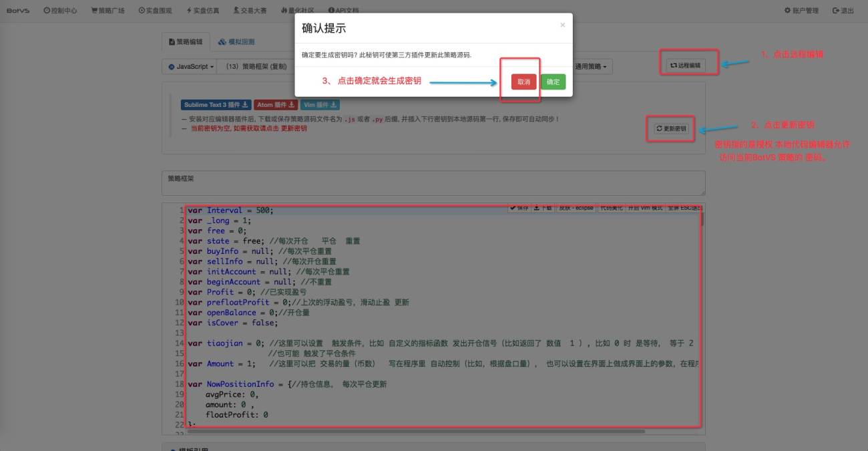Click the 退出 logout icon
This screenshot has height=451, width=868.
pyautogui.click(x=843, y=11)
